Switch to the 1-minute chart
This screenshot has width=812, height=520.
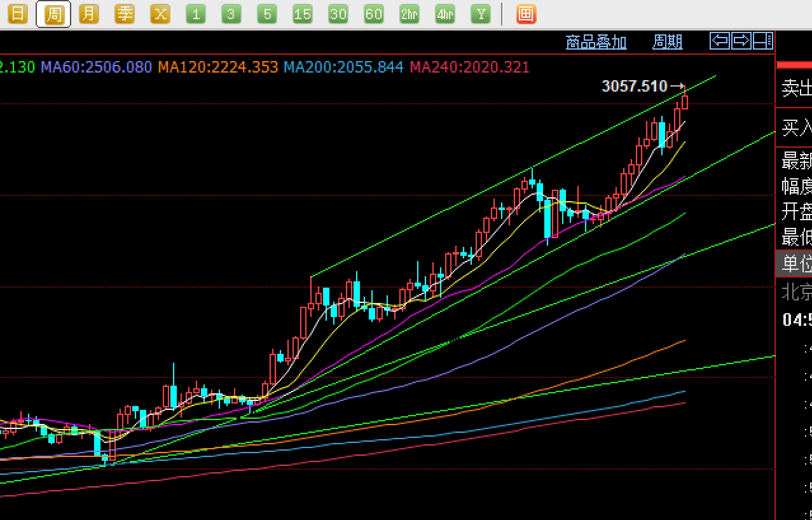[196, 14]
